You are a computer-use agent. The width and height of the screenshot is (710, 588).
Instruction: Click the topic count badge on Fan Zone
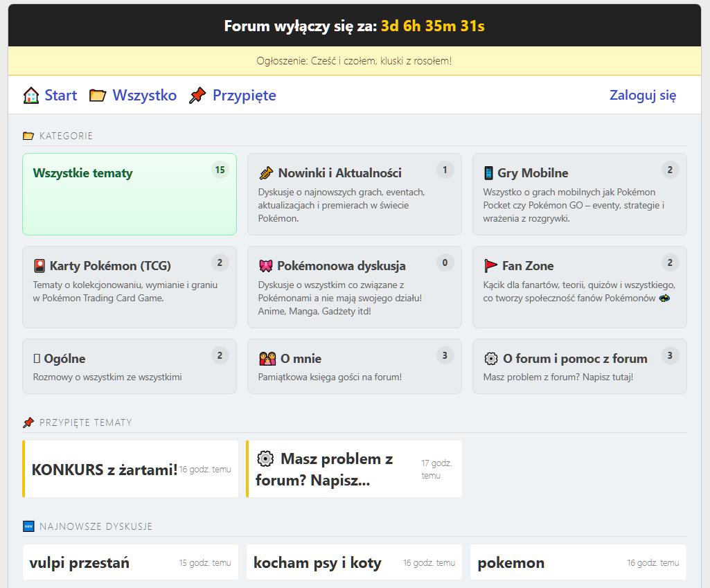tap(670, 262)
